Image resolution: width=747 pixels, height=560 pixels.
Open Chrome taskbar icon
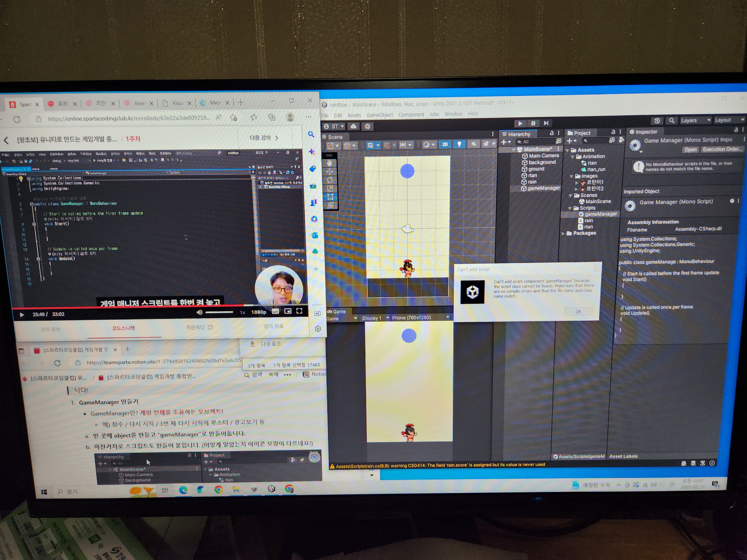click(x=218, y=489)
